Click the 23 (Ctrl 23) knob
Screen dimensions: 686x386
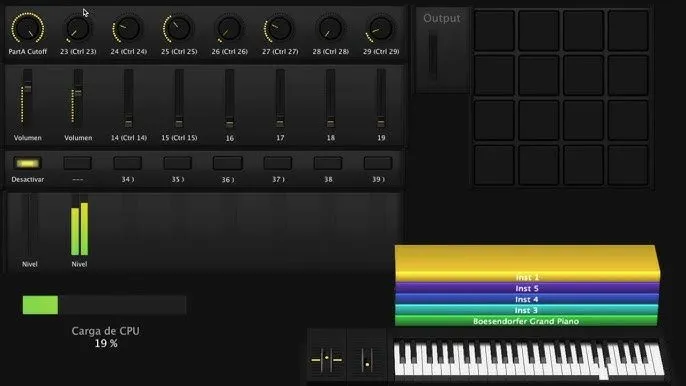coord(78,29)
